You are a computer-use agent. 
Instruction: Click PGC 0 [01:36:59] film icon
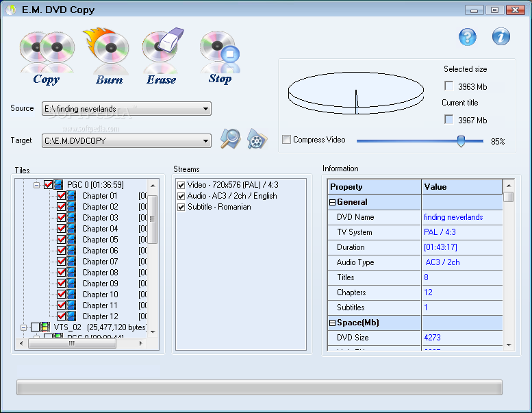point(59,185)
